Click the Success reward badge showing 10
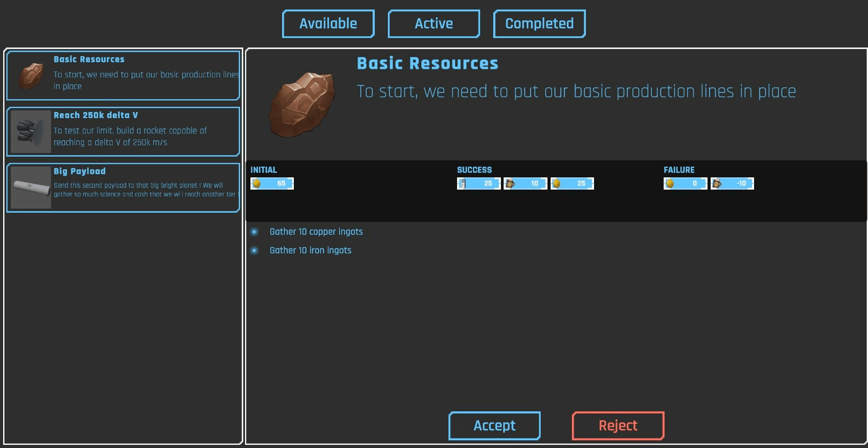 [525, 183]
